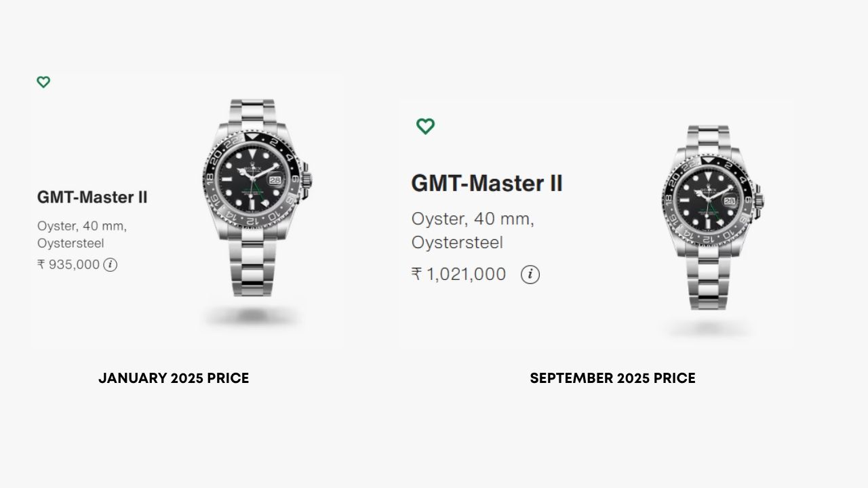Click the ₹ 1,021,000 price text

coord(458,274)
